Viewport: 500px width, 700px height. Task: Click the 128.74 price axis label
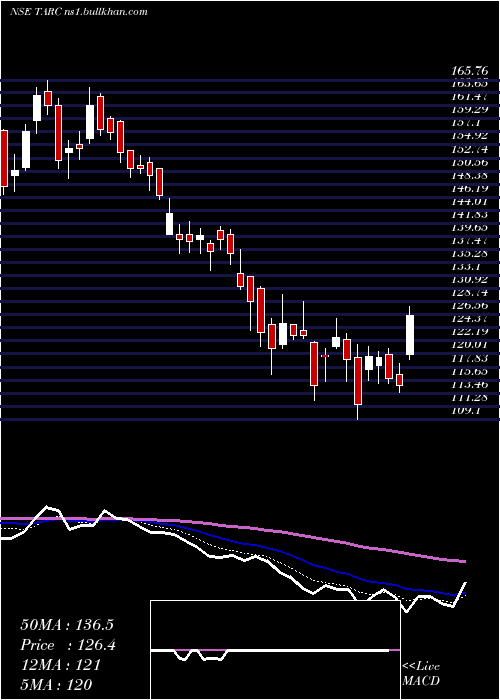pyautogui.click(x=470, y=293)
